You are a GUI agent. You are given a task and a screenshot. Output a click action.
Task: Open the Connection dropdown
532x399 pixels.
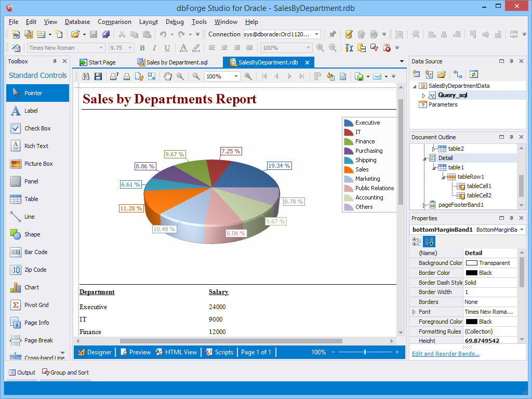coord(316,34)
